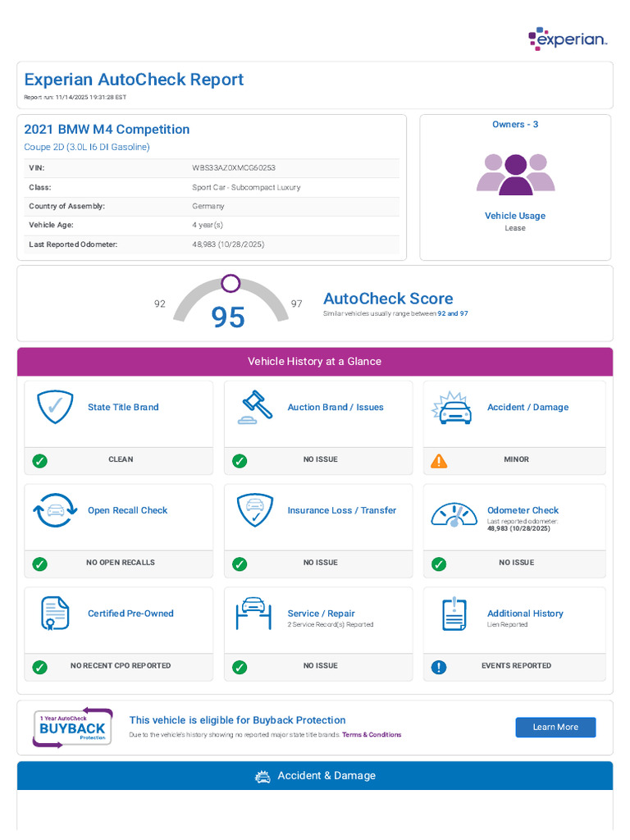Viewport: 630px width, 840px height.
Task: Click the CLEAN title status text
Action: tap(121, 459)
